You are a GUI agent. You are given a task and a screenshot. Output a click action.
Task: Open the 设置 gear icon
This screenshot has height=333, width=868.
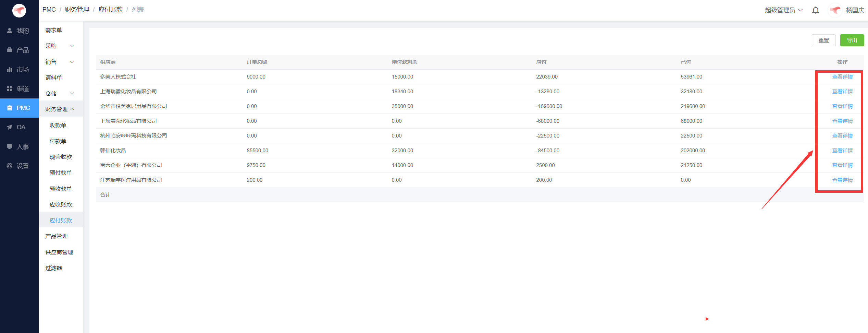click(x=10, y=166)
